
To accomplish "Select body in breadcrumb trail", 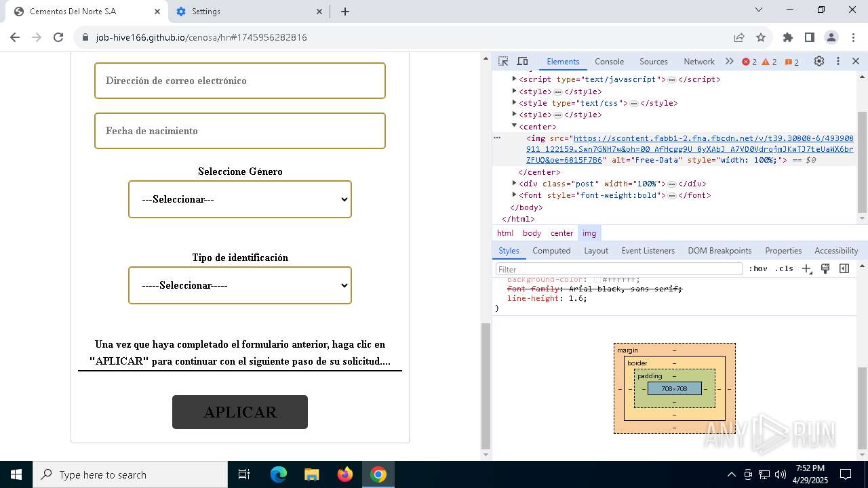I will click(532, 233).
